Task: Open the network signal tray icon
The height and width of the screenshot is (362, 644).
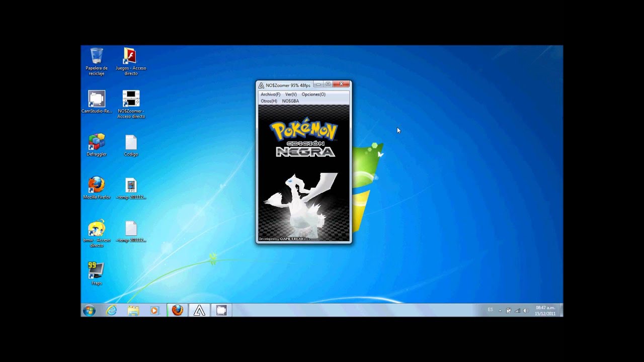Action: point(517,310)
